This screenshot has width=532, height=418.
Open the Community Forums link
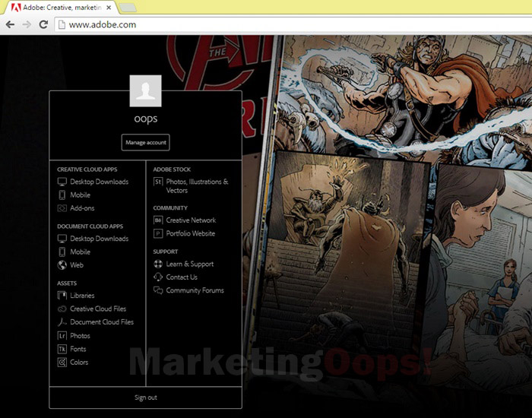(x=195, y=290)
